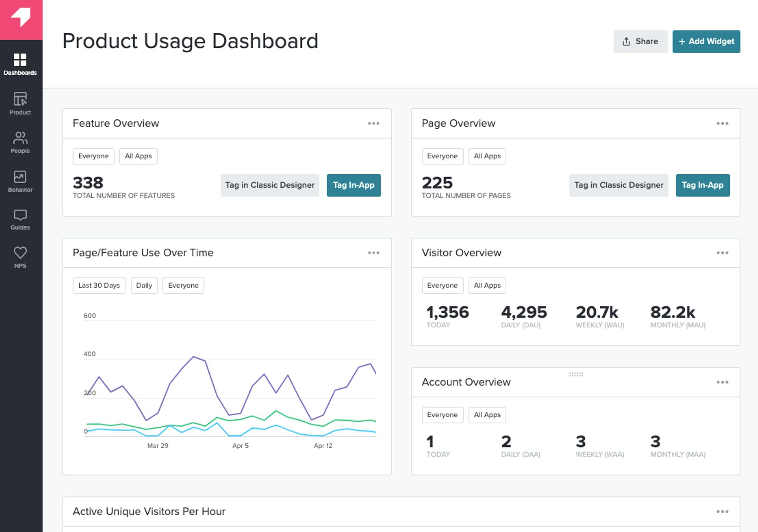Expand Last 30 Days date filter
The height and width of the screenshot is (532, 758).
point(99,285)
